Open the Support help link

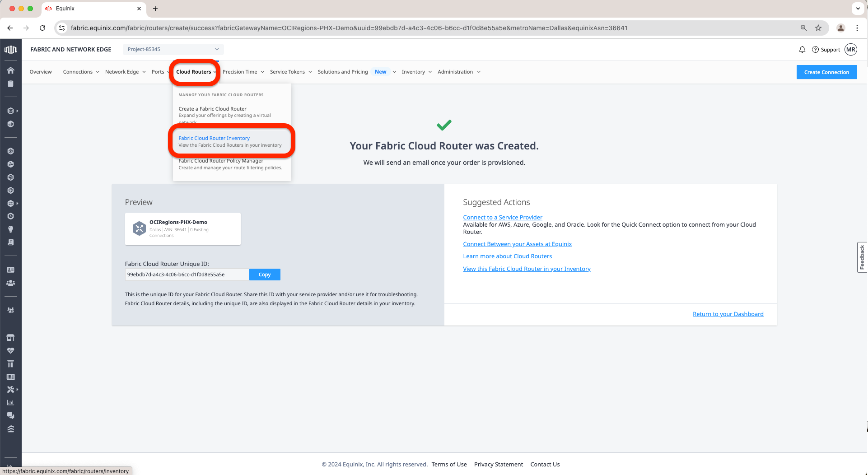point(826,50)
